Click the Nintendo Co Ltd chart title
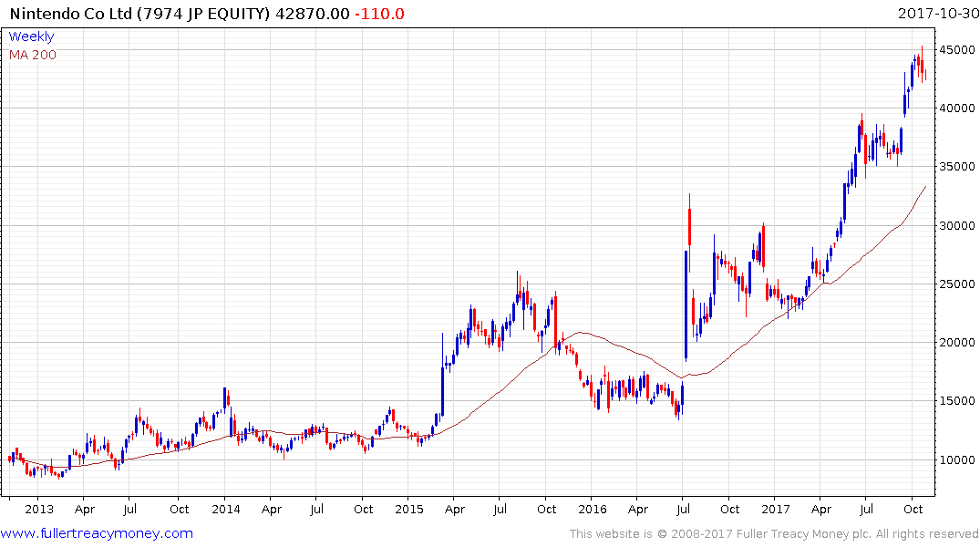The height and width of the screenshot is (547, 980). [140, 14]
